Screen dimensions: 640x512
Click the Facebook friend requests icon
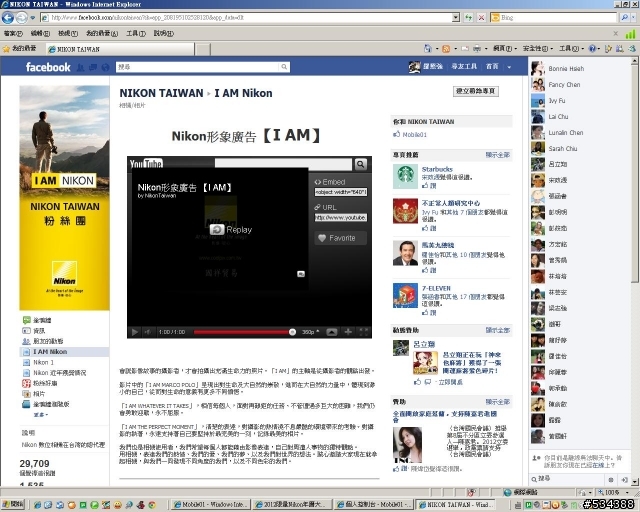81,67
